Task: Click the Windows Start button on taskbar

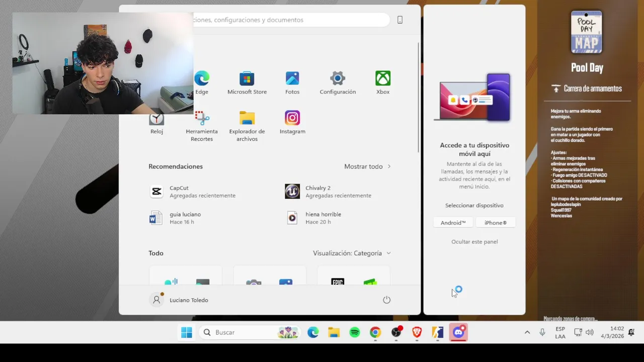Action: [x=187, y=332]
